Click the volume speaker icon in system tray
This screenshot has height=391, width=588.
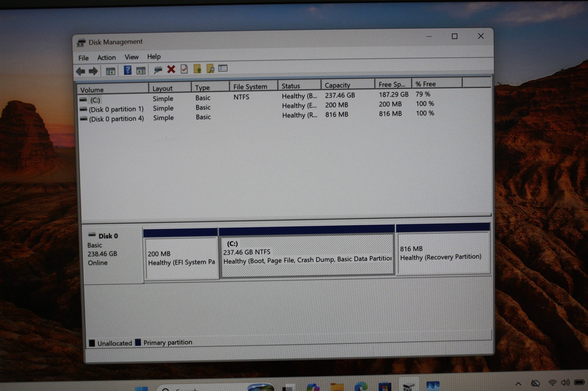pos(565,383)
